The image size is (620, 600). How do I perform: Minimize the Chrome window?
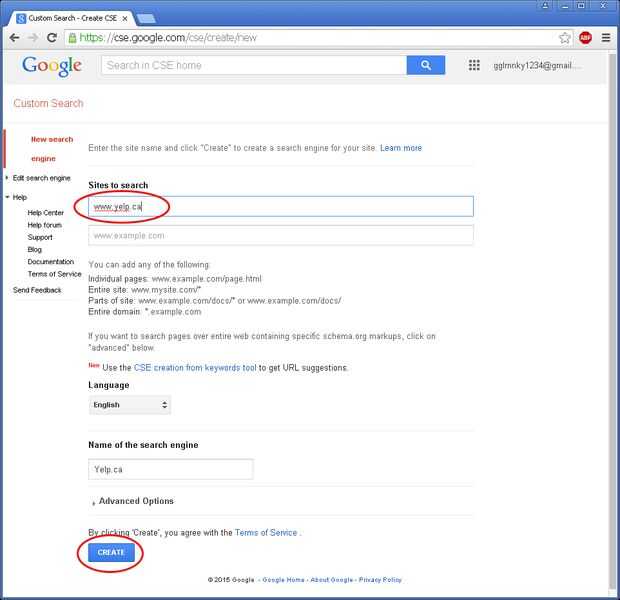[565, 6]
